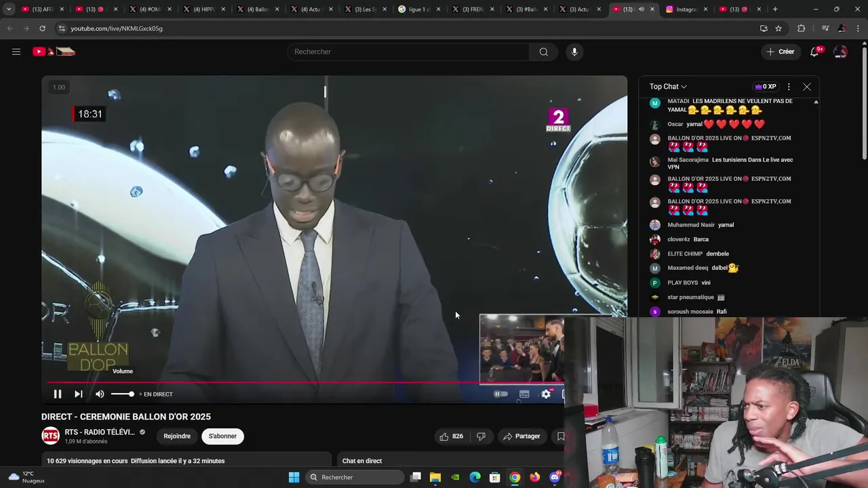
Task: Open the account avatar menu
Action: (840, 52)
